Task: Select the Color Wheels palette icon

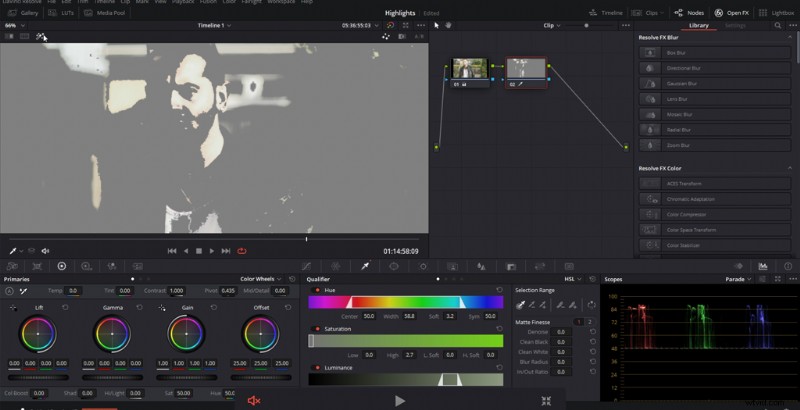Action: point(62,266)
